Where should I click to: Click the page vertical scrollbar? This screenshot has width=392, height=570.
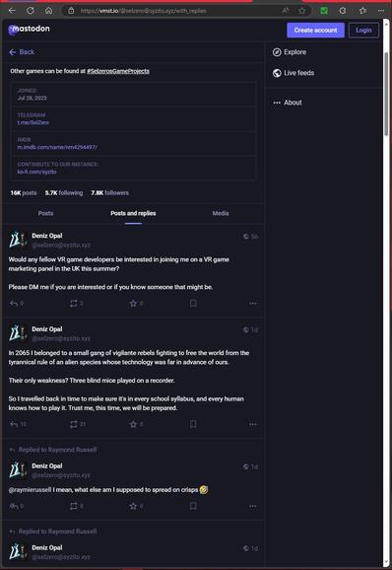386,95
